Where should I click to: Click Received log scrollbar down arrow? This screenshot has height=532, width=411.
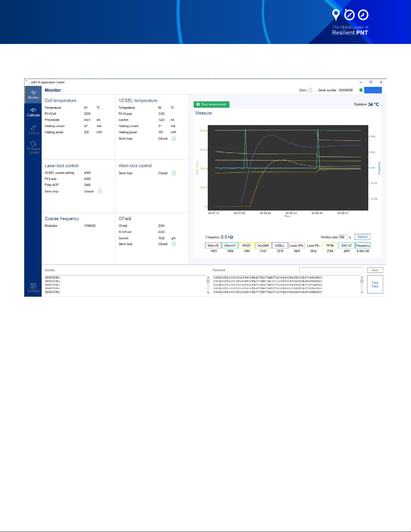[x=362, y=292]
